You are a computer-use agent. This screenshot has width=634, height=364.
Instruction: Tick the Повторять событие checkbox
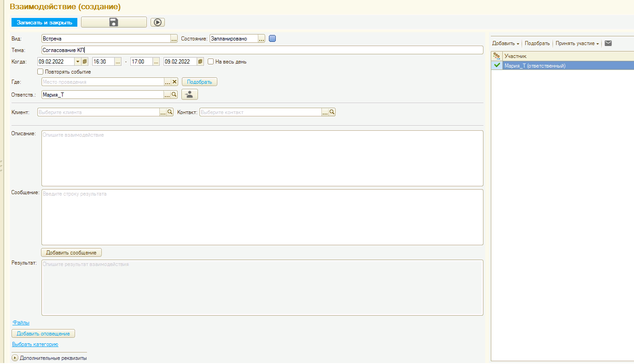tap(41, 72)
